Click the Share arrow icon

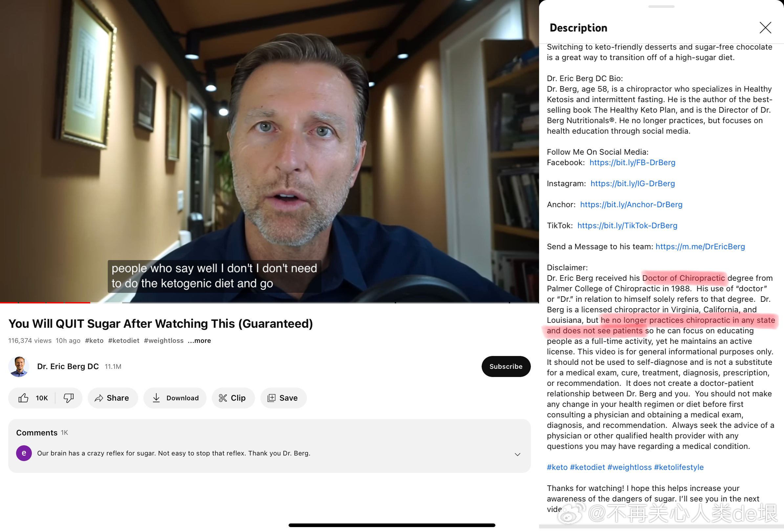(99, 398)
